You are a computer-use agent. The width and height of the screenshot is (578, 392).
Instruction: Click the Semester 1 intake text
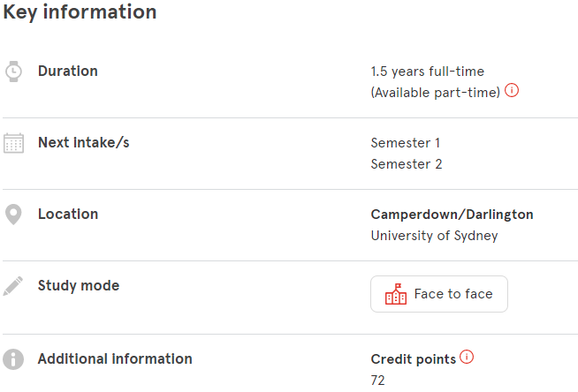click(x=406, y=143)
